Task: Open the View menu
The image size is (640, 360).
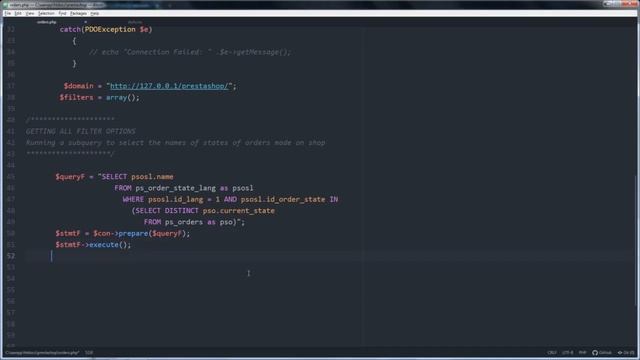Action: [x=30, y=13]
